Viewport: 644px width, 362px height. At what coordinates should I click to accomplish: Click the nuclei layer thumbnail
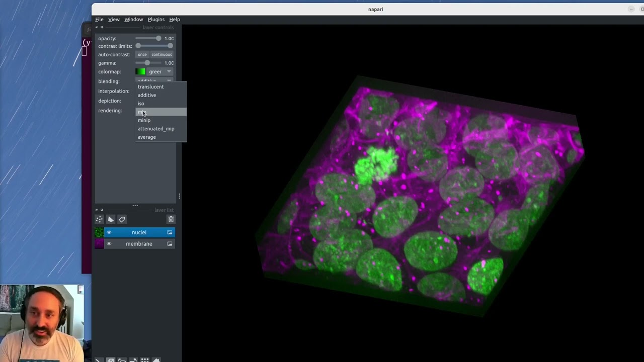(99, 232)
